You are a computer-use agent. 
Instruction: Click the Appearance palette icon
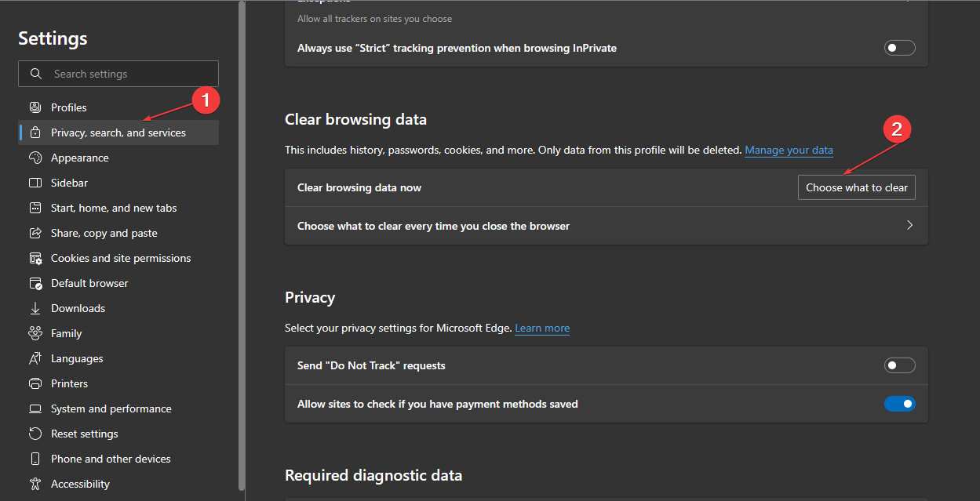(x=35, y=158)
